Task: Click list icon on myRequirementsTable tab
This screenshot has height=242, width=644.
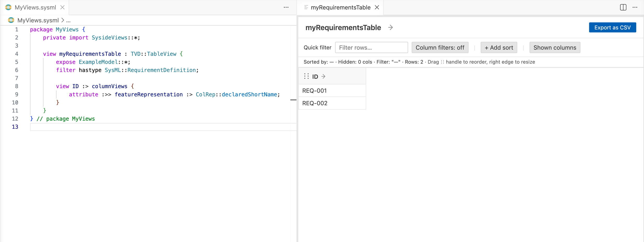Action: pos(306,7)
